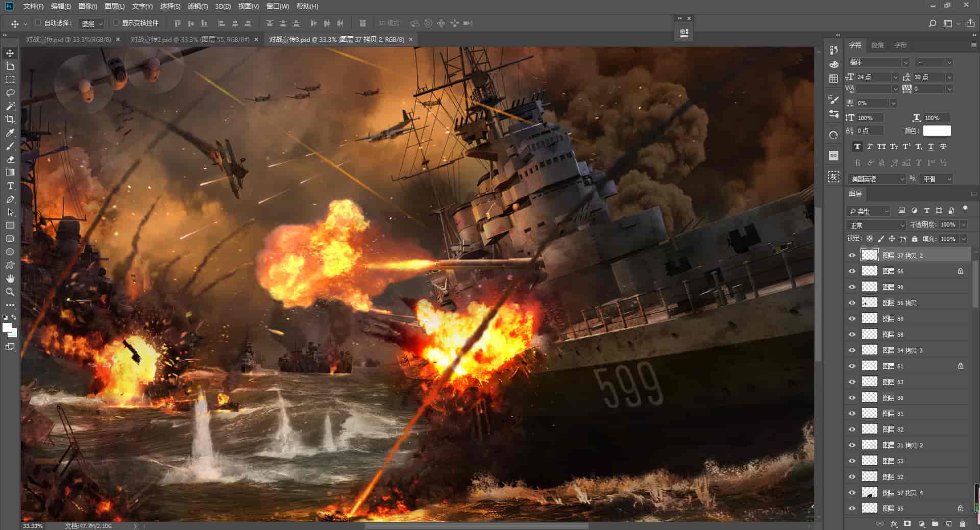
Task: Switch to tab 对战宣传2.psd
Action: pyautogui.click(x=190, y=39)
